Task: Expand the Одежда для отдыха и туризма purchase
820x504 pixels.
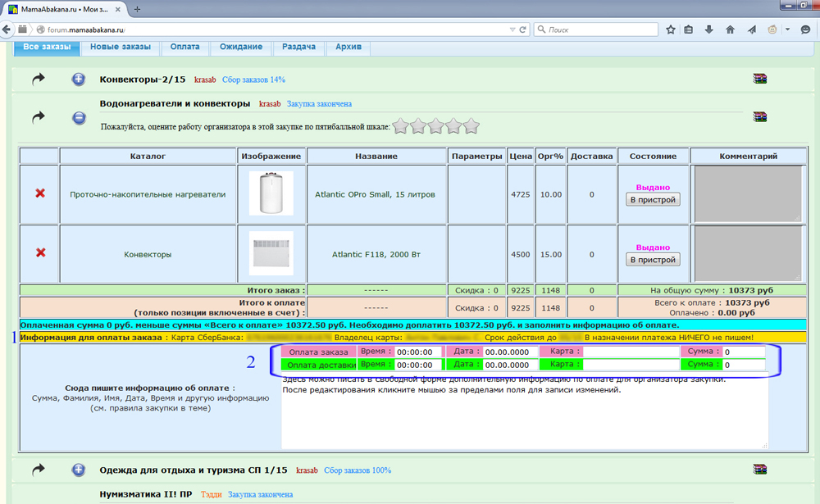Action: [79, 470]
